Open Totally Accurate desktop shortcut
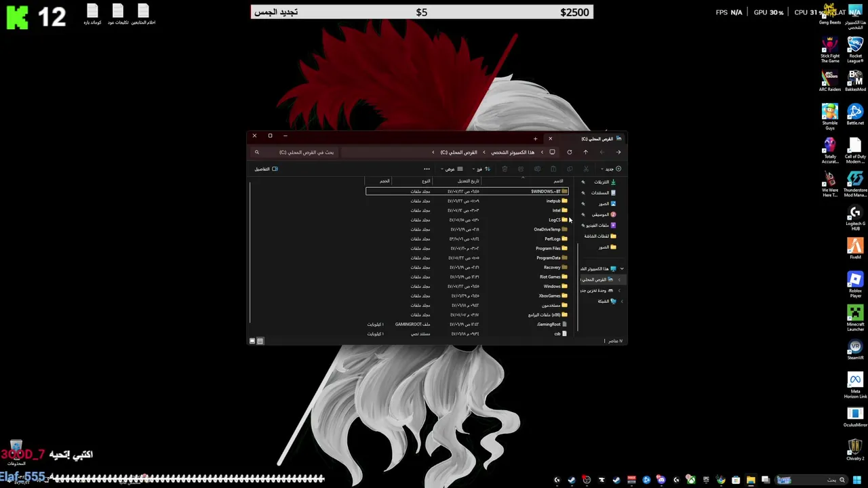This screenshot has width=868, height=488. pyautogui.click(x=830, y=150)
